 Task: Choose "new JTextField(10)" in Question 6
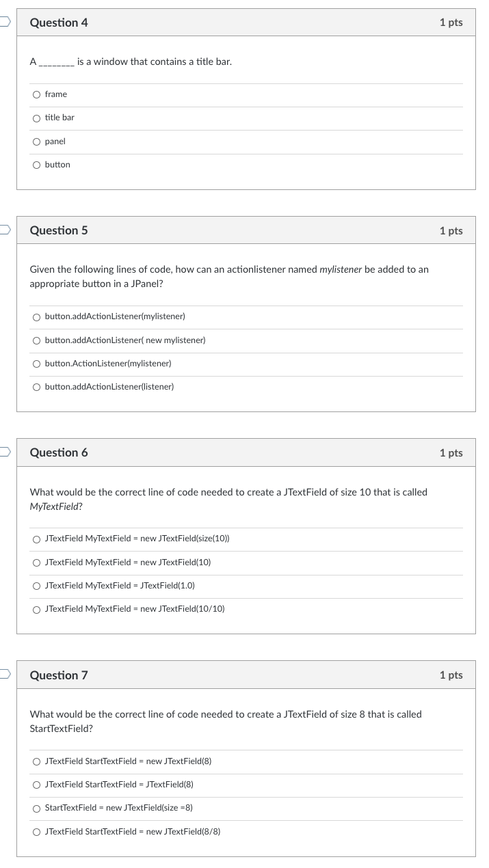[x=36, y=562]
